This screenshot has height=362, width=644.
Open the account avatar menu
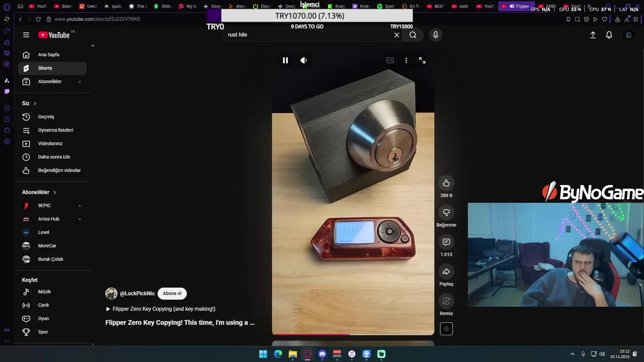628,35
